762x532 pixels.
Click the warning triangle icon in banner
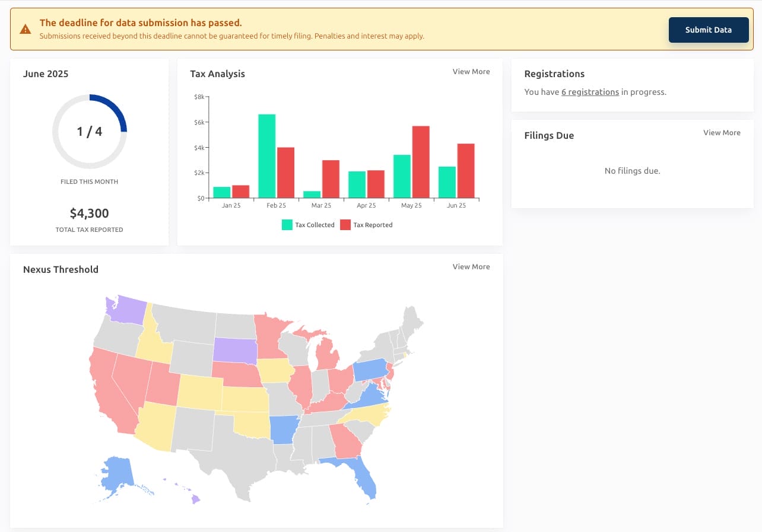(25, 29)
